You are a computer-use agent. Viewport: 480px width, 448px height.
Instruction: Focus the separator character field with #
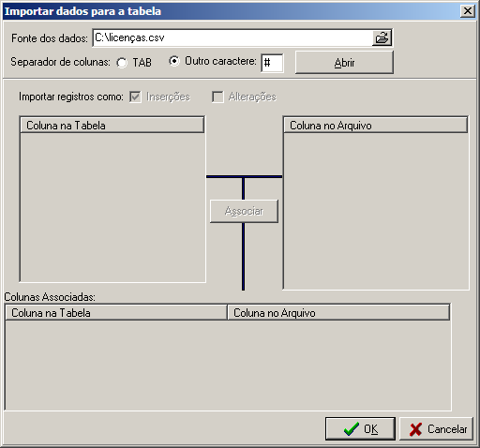pyautogui.click(x=272, y=63)
